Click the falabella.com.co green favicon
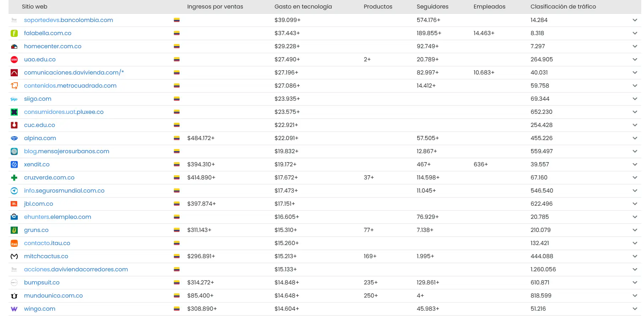Viewport: 644px width, 316px height. click(x=14, y=33)
